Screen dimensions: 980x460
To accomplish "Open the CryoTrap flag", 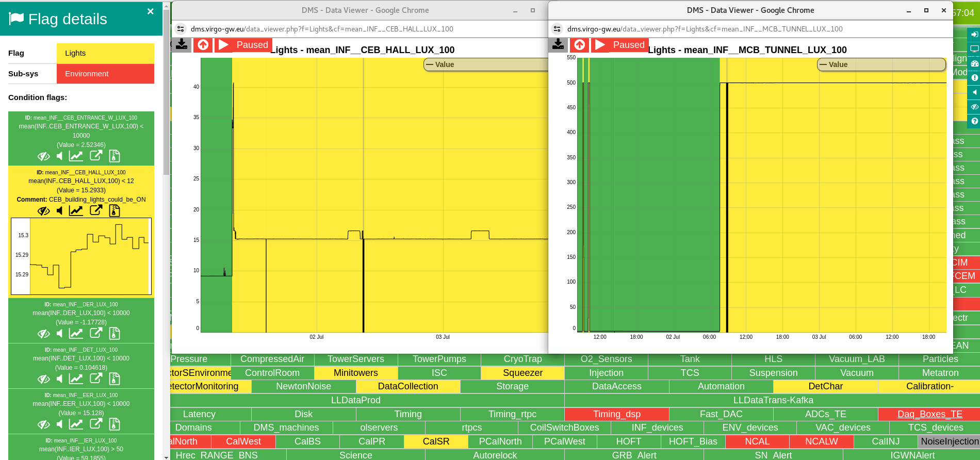I will click(x=522, y=359).
